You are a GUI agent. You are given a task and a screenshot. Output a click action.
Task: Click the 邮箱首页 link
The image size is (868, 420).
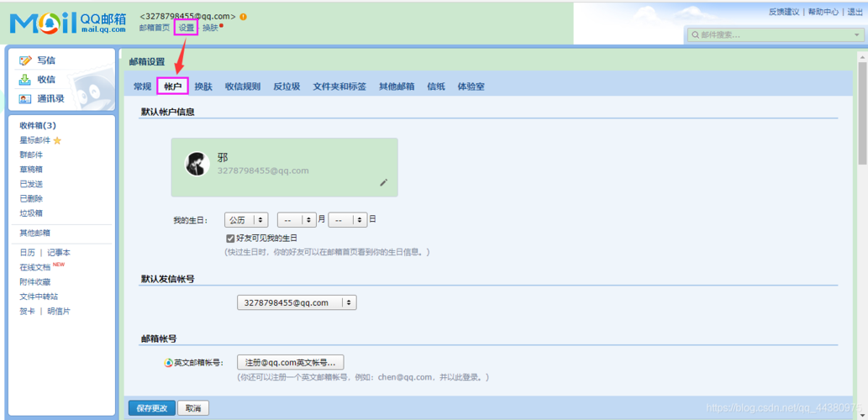click(155, 28)
